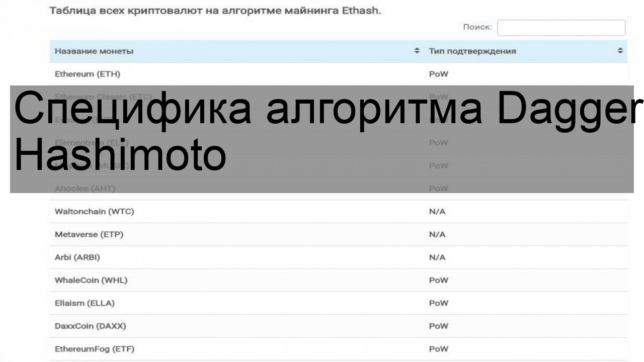Select the Ethereum (ETH) row name
The width and height of the screenshot is (644, 362).
(88, 74)
